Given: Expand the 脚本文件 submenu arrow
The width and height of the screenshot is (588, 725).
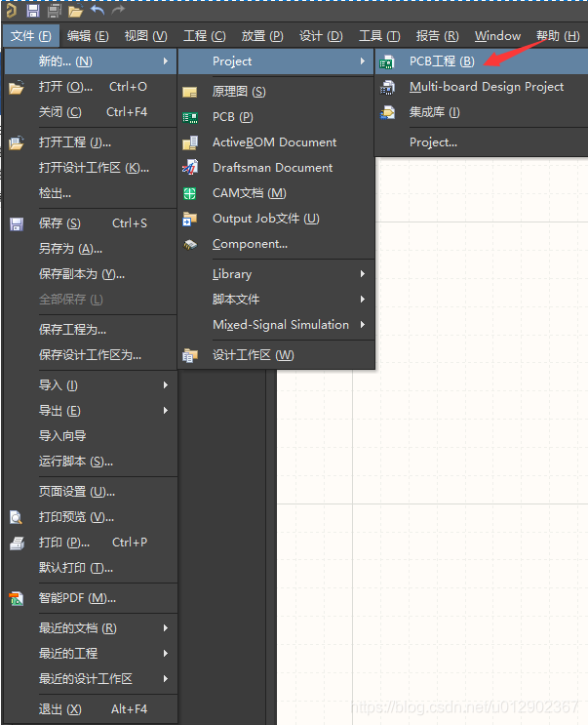Looking at the screenshot, I should (x=363, y=300).
